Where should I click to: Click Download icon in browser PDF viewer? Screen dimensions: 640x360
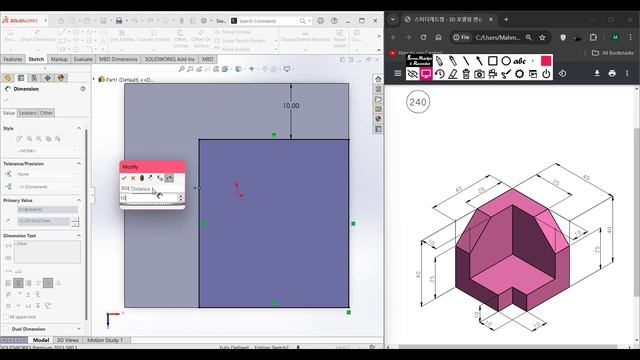[x=597, y=73]
